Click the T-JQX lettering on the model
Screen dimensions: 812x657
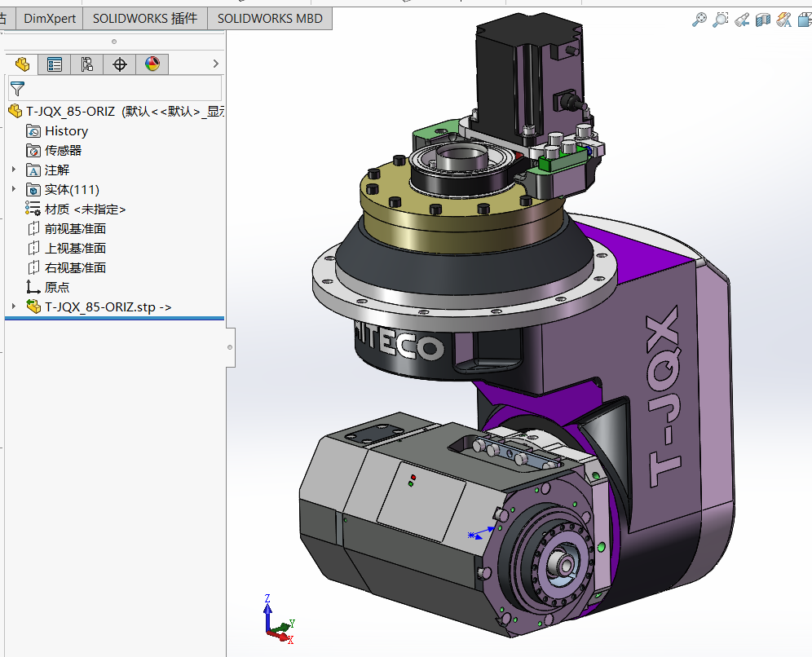tap(664, 397)
